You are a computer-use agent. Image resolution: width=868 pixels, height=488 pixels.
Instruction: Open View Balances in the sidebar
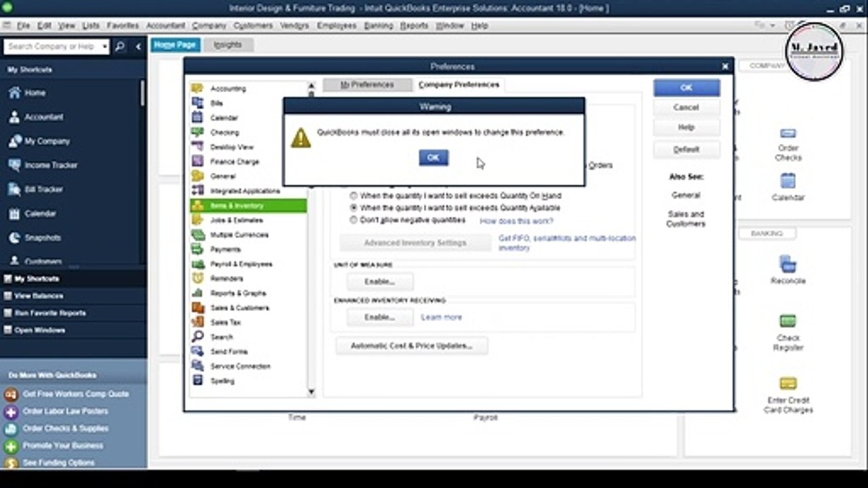pyautogui.click(x=39, y=296)
